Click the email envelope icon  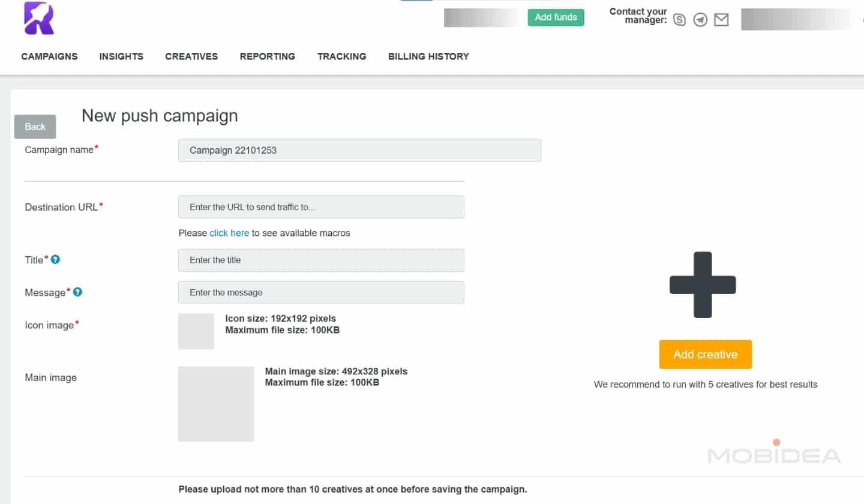click(721, 19)
